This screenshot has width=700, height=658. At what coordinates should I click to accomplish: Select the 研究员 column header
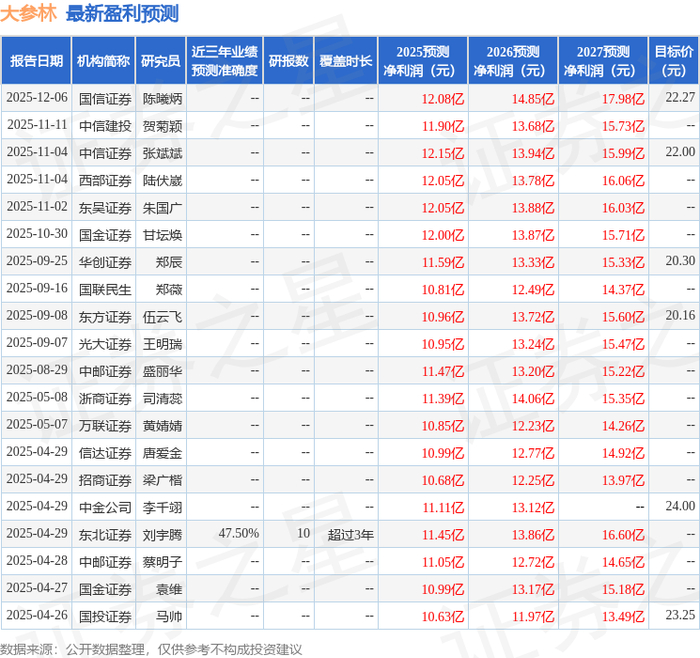(x=161, y=61)
